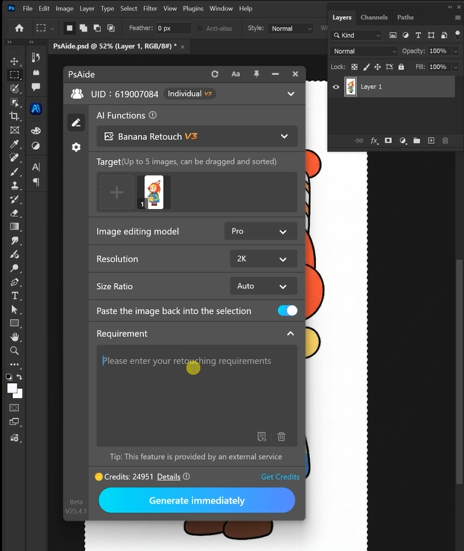Screen dimensions: 464x551
Task: Delete layer using Layers panel trash icon
Action: [x=445, y=141]
